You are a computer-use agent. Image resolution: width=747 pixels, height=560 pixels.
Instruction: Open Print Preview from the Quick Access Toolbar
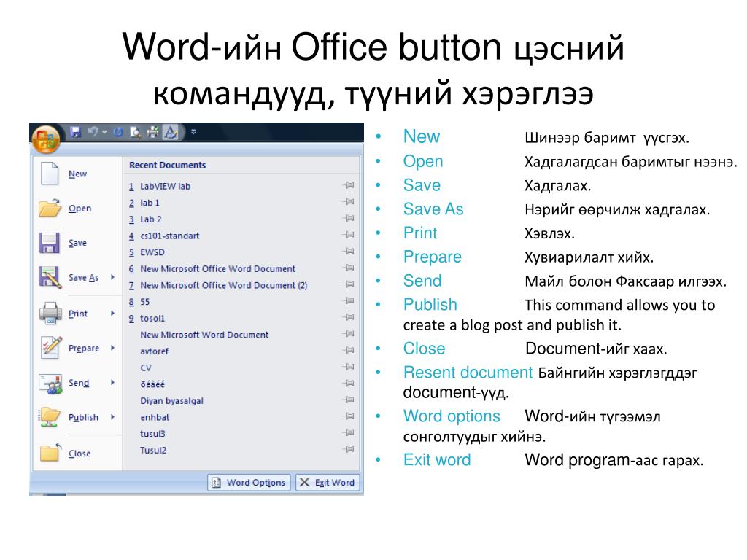point(136,132)
